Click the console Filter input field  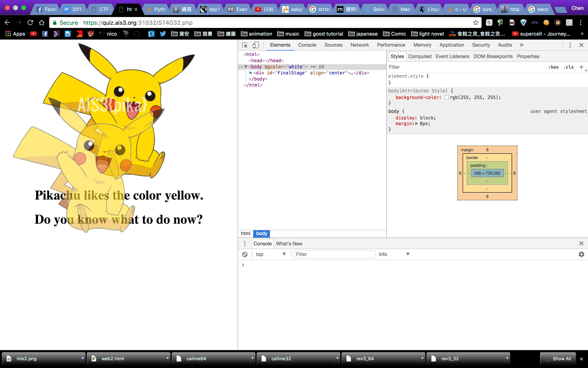(x=334, y=254)
